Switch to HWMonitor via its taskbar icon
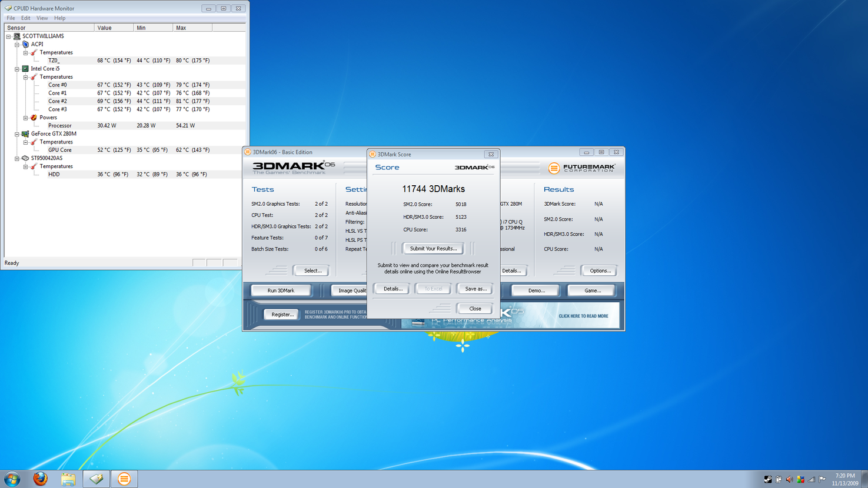The height and width of the screenshot is (488, 868). click(97, 479)
